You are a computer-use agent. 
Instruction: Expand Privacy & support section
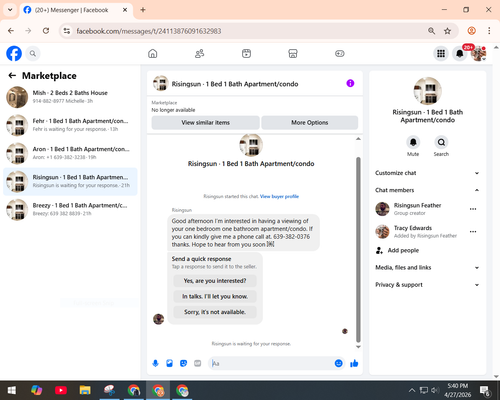(x=427, y=285)
